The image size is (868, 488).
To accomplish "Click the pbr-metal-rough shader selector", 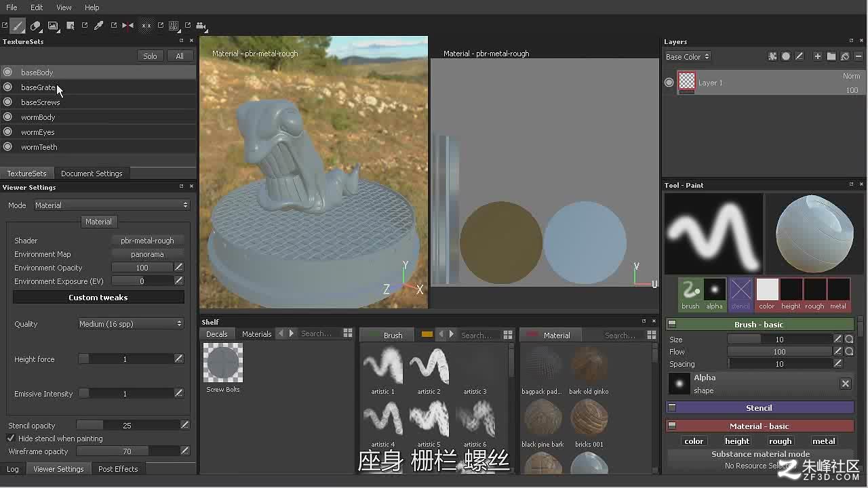I will point(147,241).
